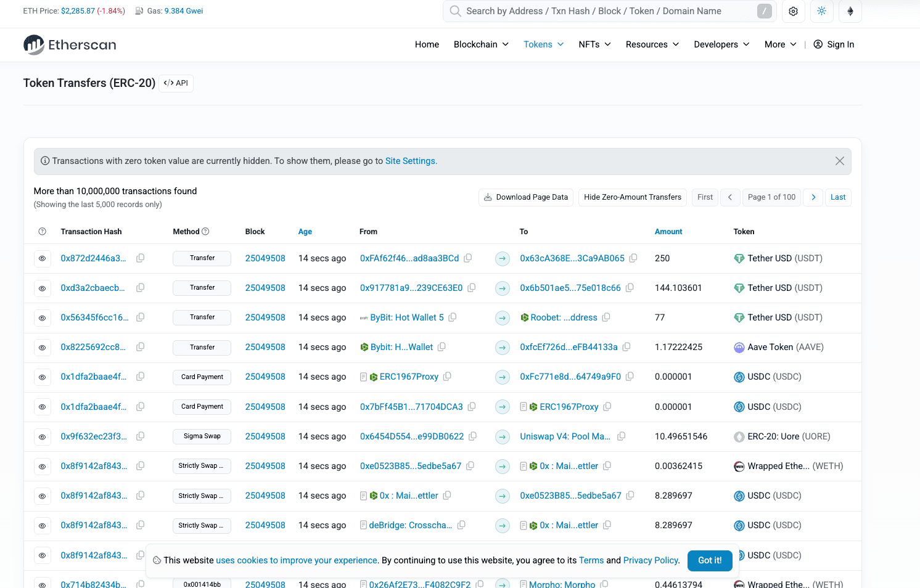Click the Ethereum network diamond icon
The width and height of the screenshot is (920, 588).
click(850, 11)
